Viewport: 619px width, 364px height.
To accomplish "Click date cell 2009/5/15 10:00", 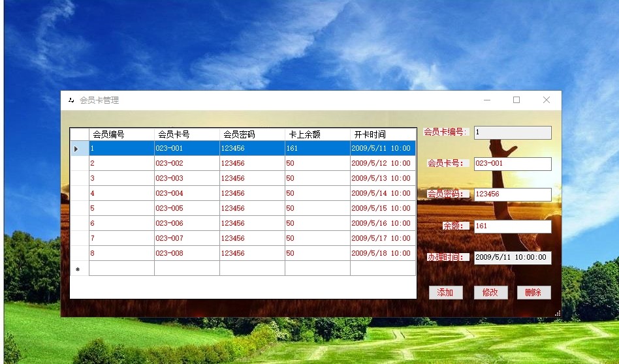I will point(383,208).
